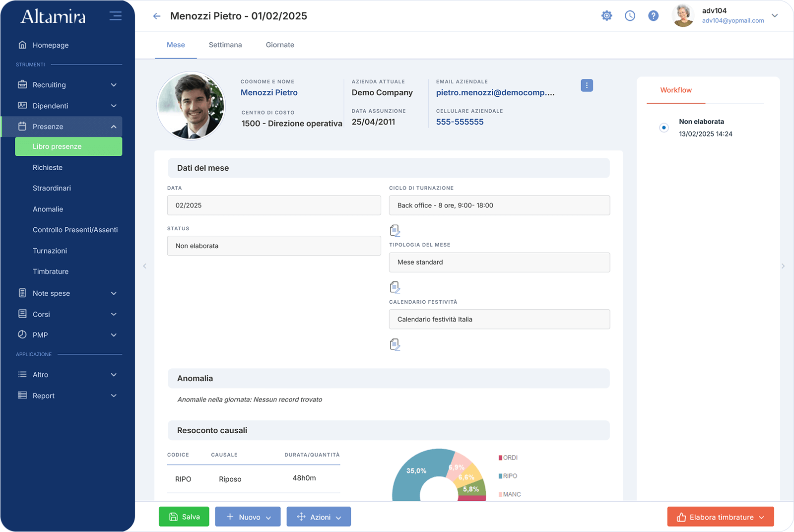Open the three-dot menu on employee card
The image size is (794, 532).
587,85
